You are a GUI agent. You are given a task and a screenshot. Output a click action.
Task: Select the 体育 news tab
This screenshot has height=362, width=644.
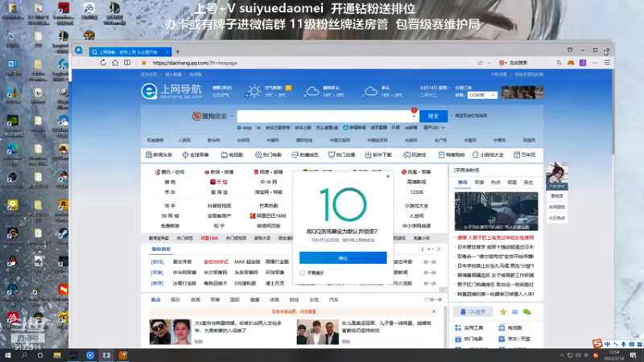pyautogui.click(x=275, y=300)
